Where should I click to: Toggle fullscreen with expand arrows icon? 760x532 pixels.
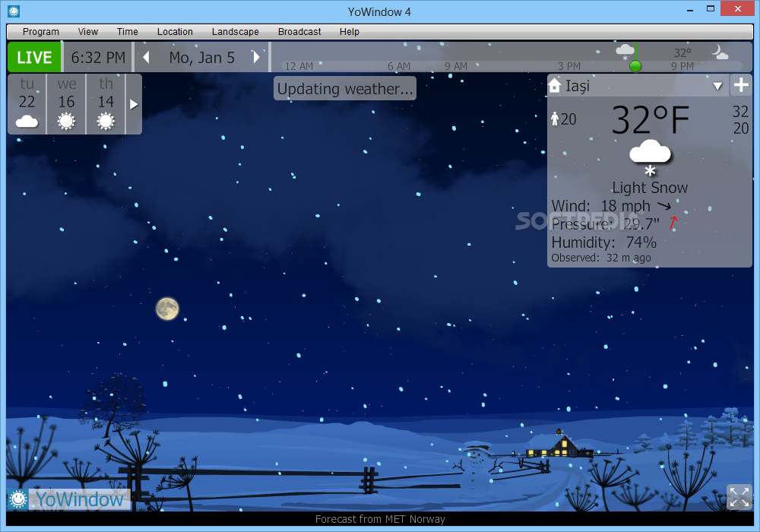[739, 498]
